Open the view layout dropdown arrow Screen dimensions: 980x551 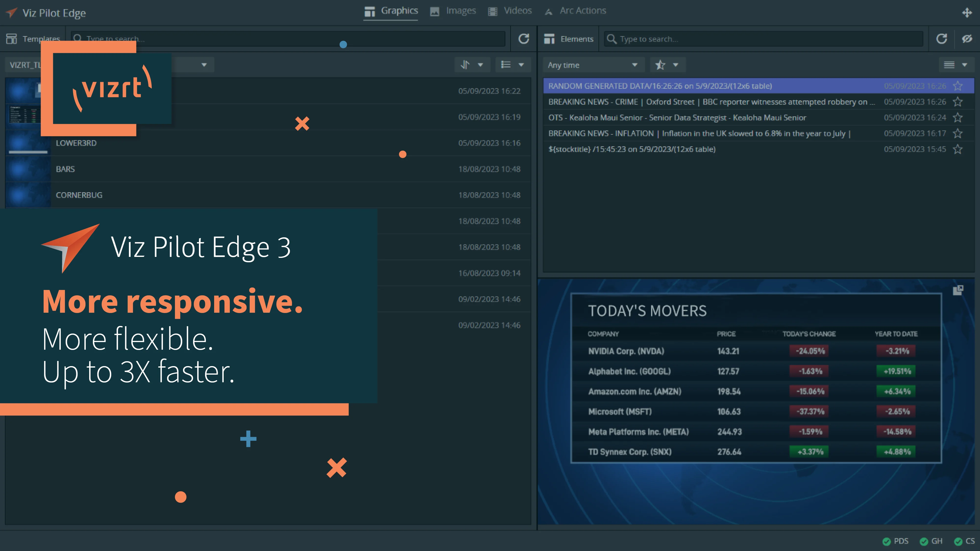965,65
